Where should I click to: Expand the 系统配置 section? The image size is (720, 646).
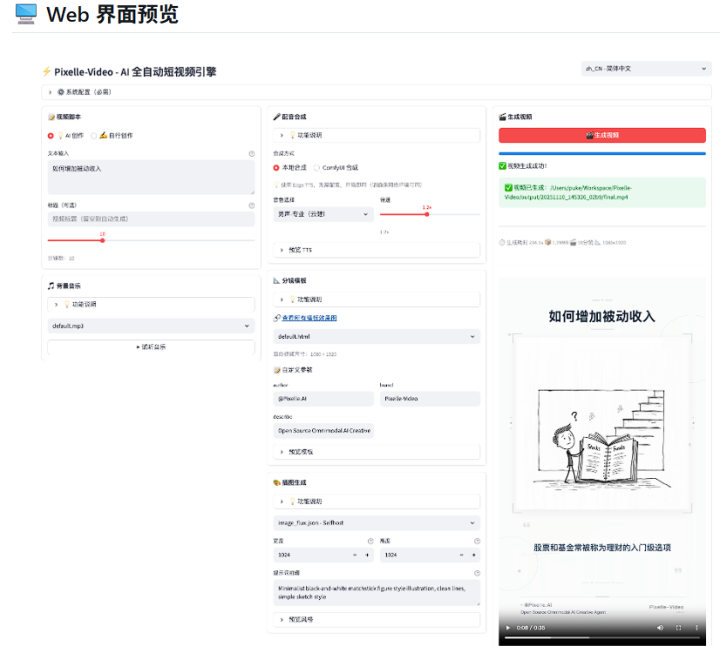click(50, 91)
